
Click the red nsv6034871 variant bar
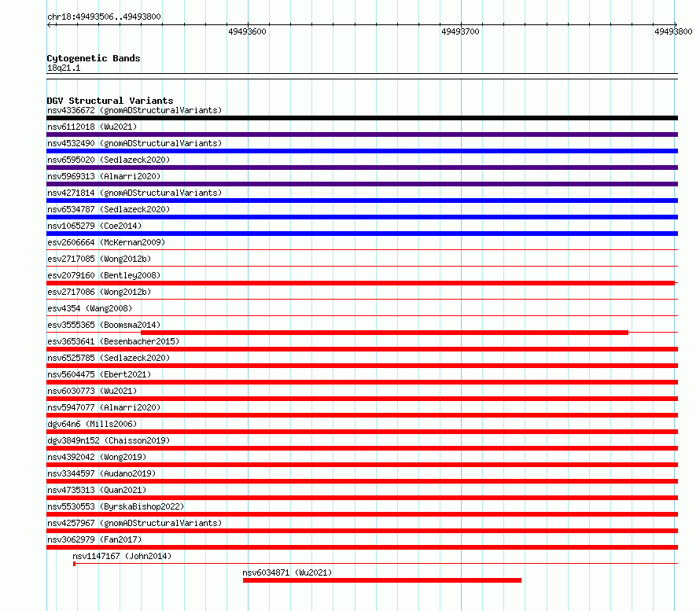[382, 580]
